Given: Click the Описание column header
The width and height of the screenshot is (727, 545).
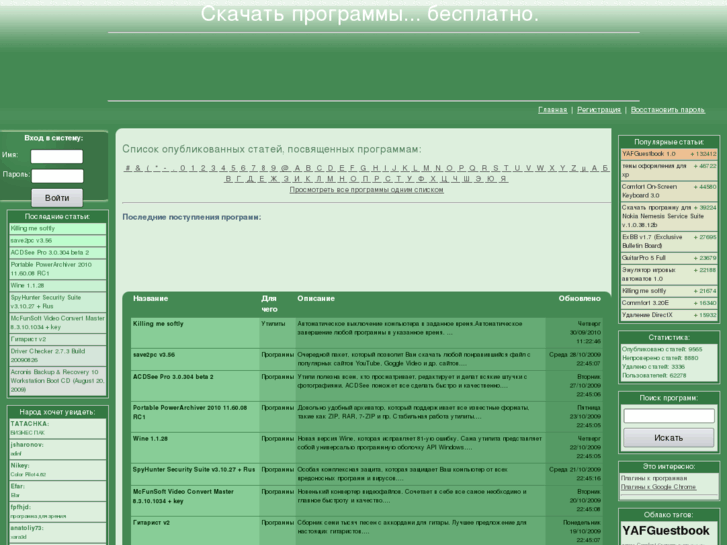Looking at the screenshot, I should pos(316,299).
